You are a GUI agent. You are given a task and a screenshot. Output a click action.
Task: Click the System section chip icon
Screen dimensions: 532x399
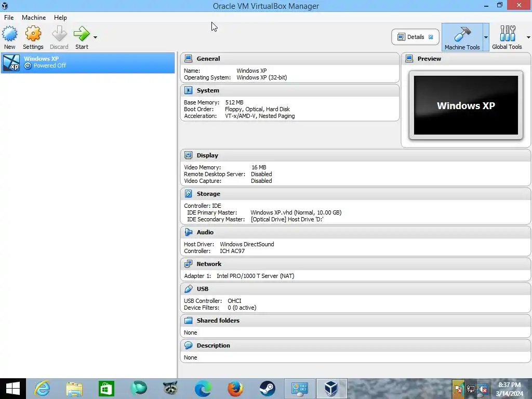(188, 90)
